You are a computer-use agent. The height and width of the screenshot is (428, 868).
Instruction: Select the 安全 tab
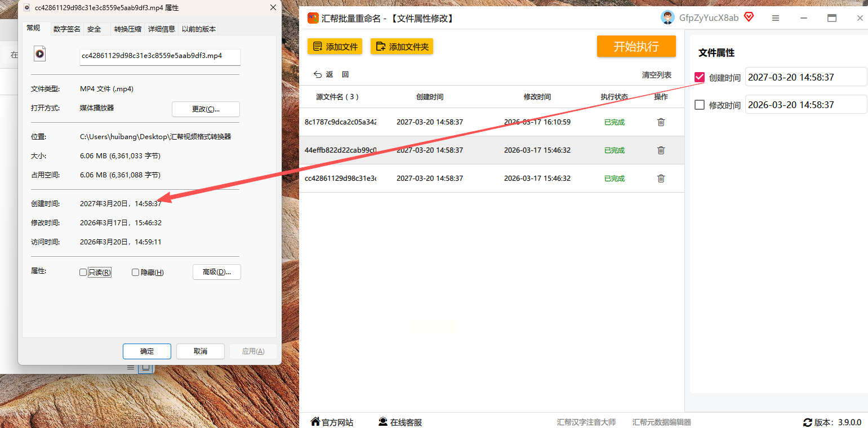[94, 29]
